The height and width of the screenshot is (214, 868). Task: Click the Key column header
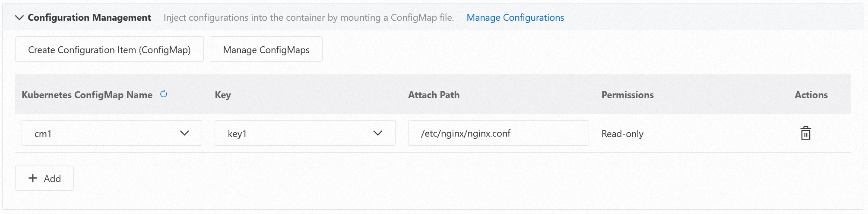click(223, 95)
